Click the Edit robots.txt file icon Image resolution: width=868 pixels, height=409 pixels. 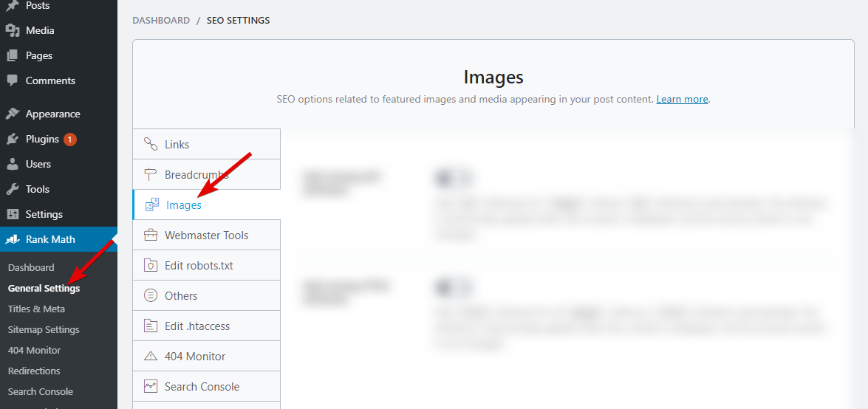(x=151, y=265)
